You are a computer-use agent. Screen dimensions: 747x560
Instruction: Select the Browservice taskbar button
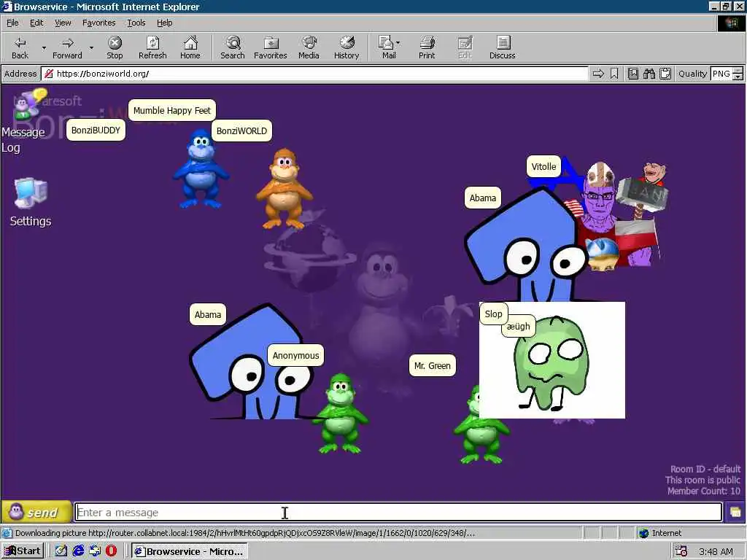pyautogui.click(x=190, y=551)
